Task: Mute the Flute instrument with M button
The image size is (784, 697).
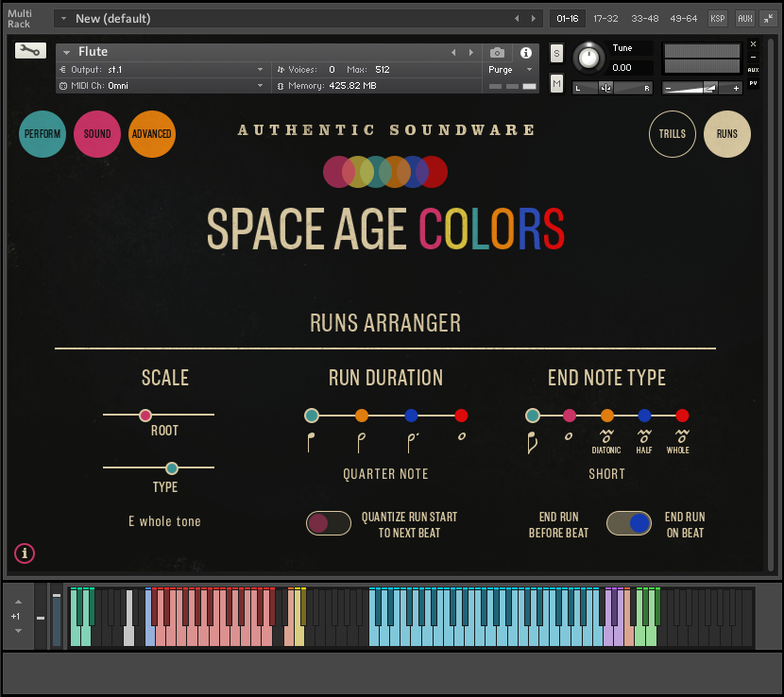Action: pyautogui.click(x=556, y=84)
